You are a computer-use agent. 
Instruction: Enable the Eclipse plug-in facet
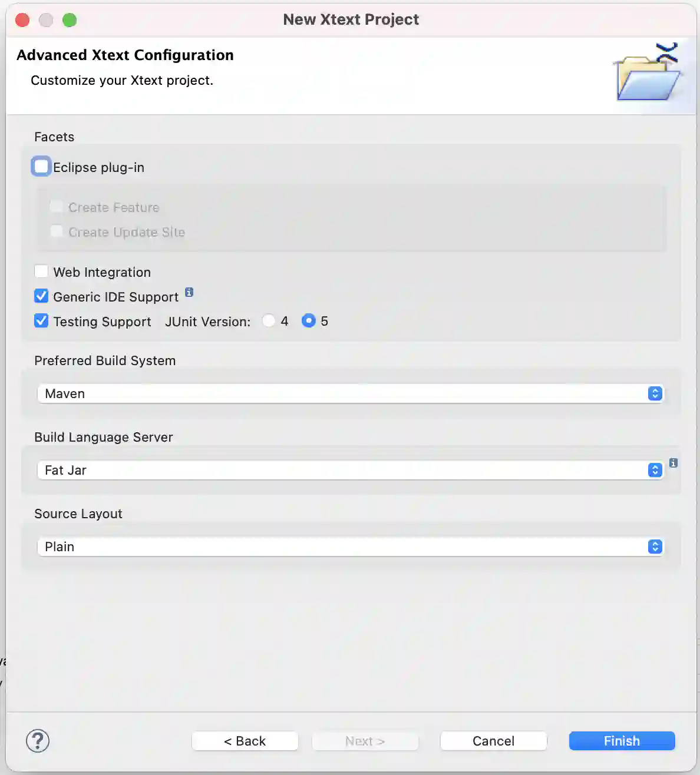(x=41, y=166)
